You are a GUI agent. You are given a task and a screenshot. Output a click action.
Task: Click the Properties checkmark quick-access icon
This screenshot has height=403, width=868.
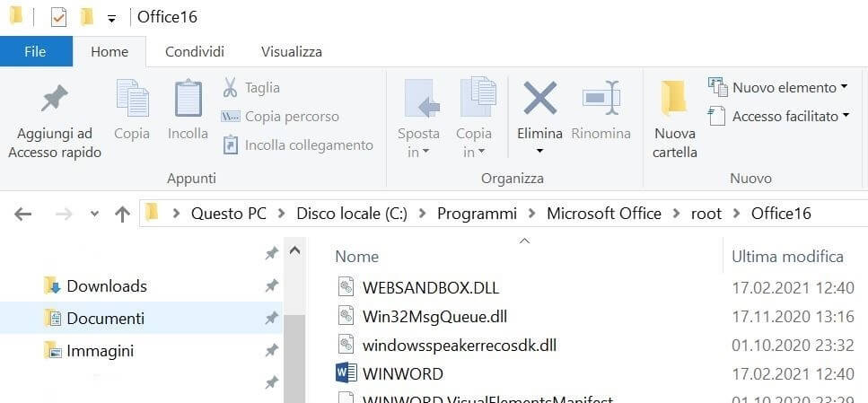point(58,17)
